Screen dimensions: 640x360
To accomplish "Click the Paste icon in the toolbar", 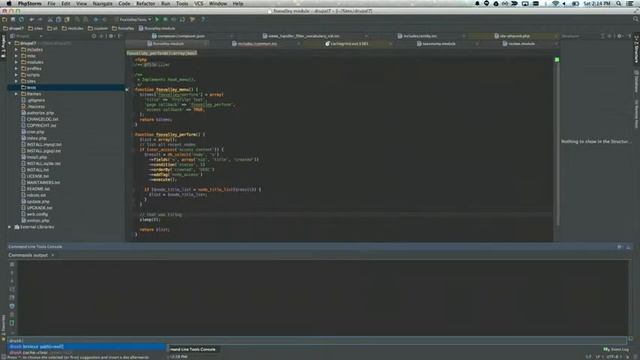I will point(67,20).
